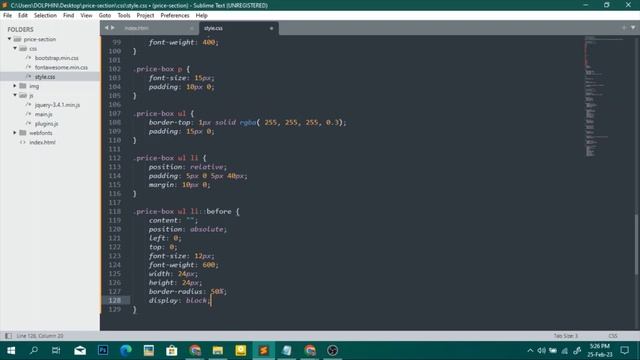640x360 pixels.
Task: Open the Goto menu
Action: (x=104, y=16)
